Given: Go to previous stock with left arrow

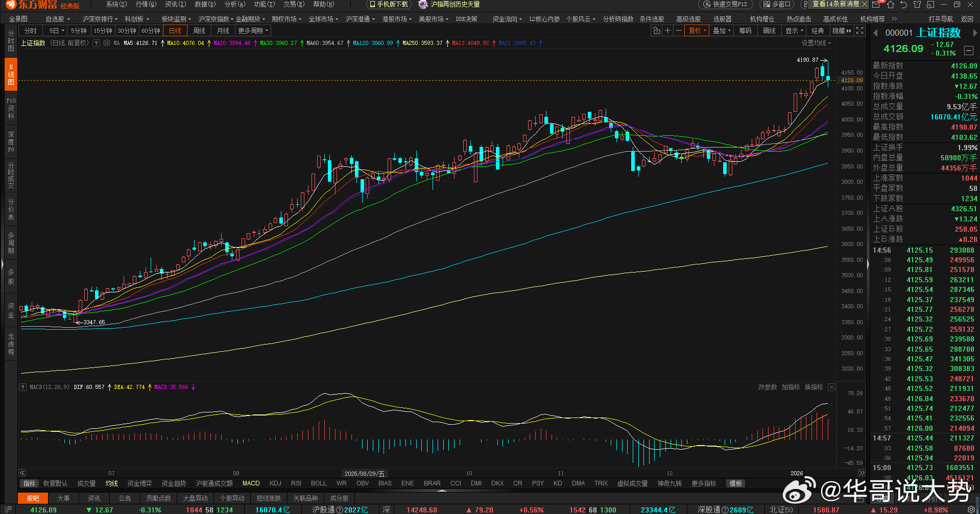Looking at the screenshot, I should click(x=875, y=33).
